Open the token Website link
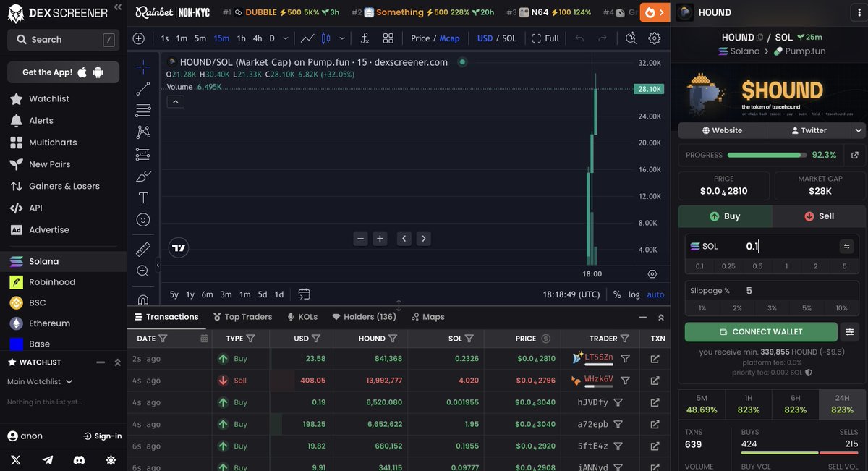 pos(722,130)
